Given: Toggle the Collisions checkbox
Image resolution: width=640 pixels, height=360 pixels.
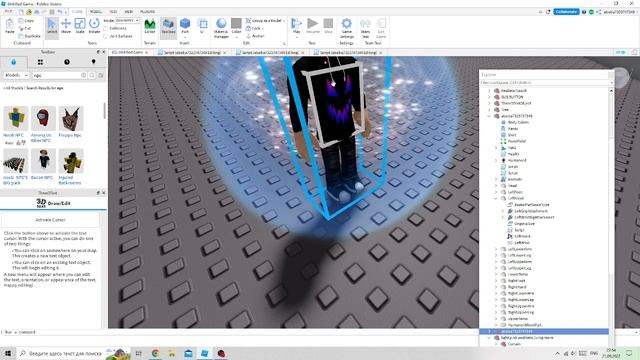Looking at the screenshot, I should pyautogui.click(x=106, y=29).
